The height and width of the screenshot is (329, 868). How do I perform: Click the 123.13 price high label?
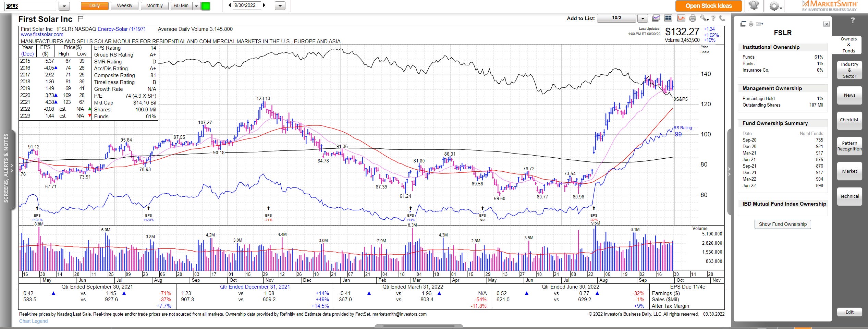263,99
